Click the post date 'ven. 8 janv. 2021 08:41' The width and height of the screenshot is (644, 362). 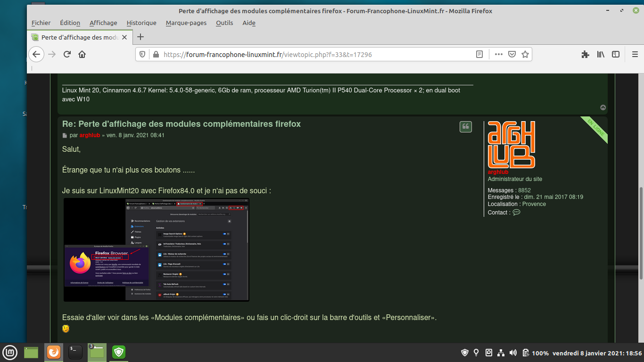click(x=135, y=135)
